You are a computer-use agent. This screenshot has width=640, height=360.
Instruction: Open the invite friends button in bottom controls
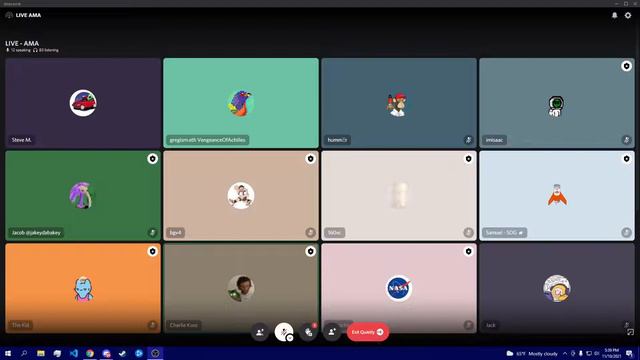click(x=260, y=332)
